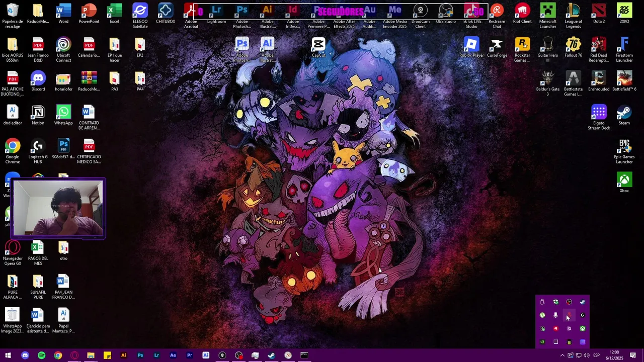Open the Action Center notifications icon
644x362 pixels.
633,355
